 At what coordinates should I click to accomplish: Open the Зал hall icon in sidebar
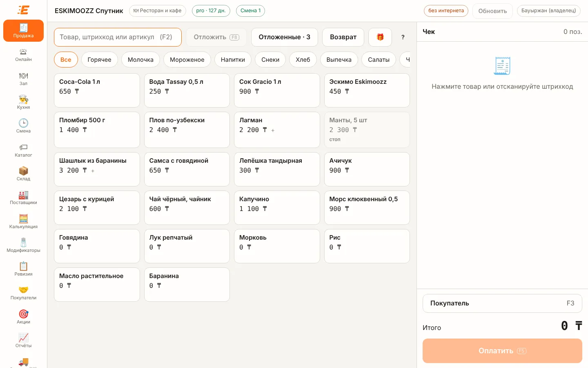point(23,76)
